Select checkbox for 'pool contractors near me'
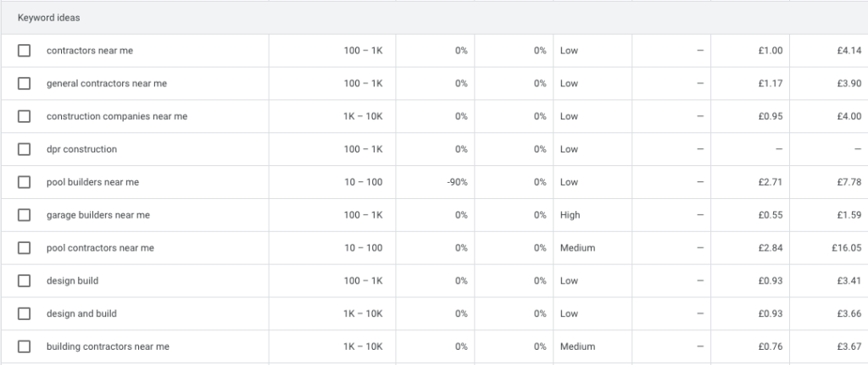868x365 pixels. click(x=25, y=248)
